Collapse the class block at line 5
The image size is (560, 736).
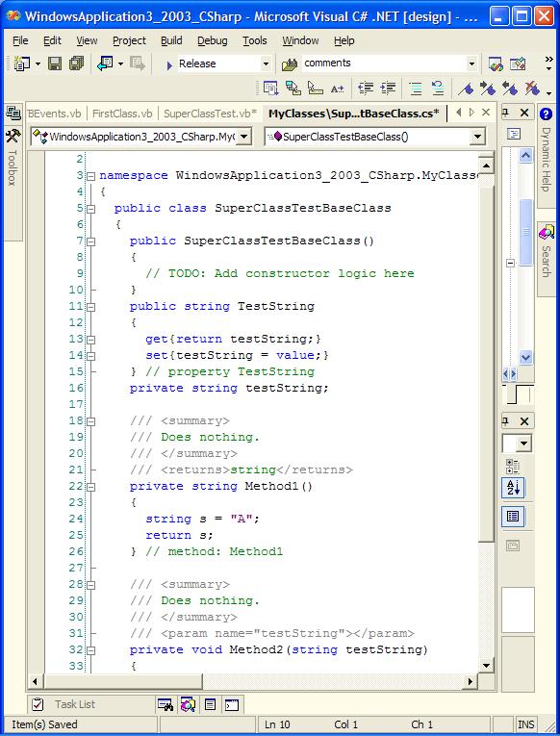click(x=91, y=209)
